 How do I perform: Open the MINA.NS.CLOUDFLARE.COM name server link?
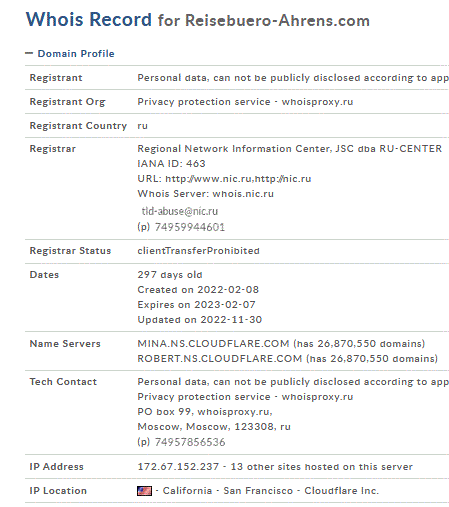pos(213,344)
